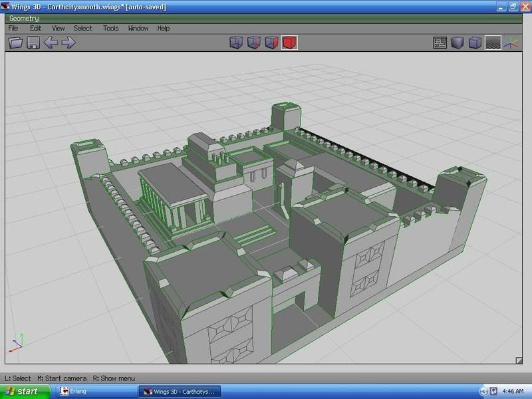Open the preferences icon in toolbar
The image size is (532, 399).
[440, 43]
